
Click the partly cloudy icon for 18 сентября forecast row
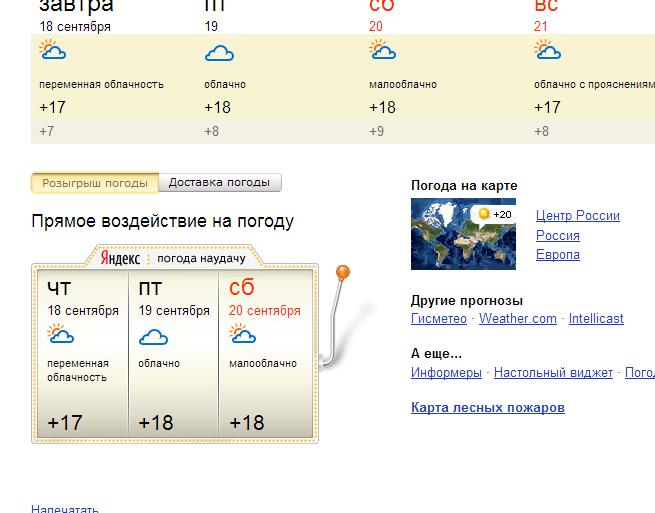tap(53, 49)
